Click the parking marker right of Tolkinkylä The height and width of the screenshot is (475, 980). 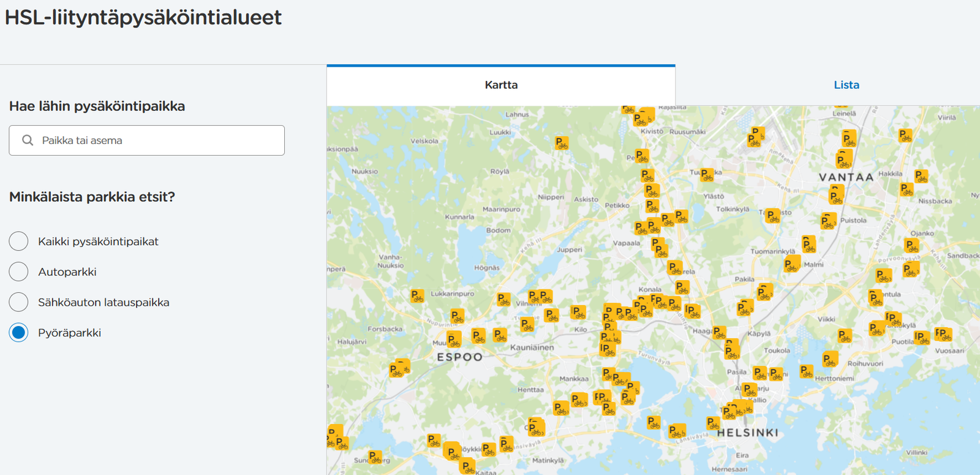click(773, 216)
